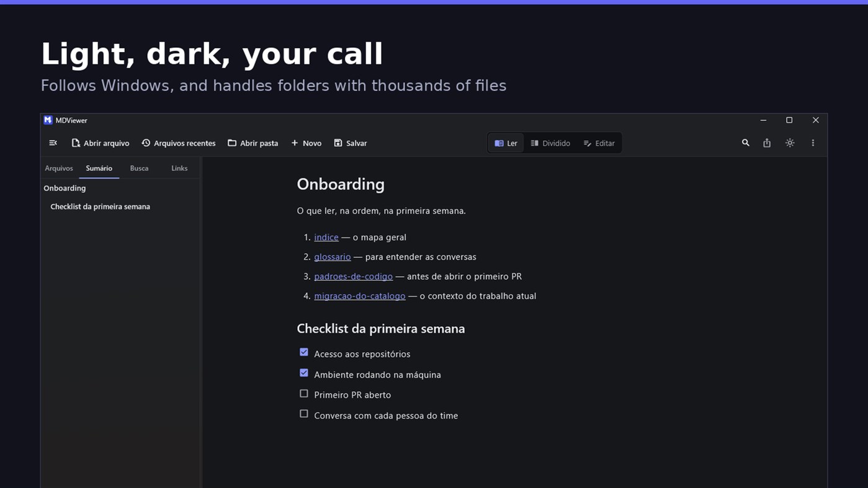Create a new file with Novo
Viewport: 868px width, 488px height.
(x=306, y=143)
